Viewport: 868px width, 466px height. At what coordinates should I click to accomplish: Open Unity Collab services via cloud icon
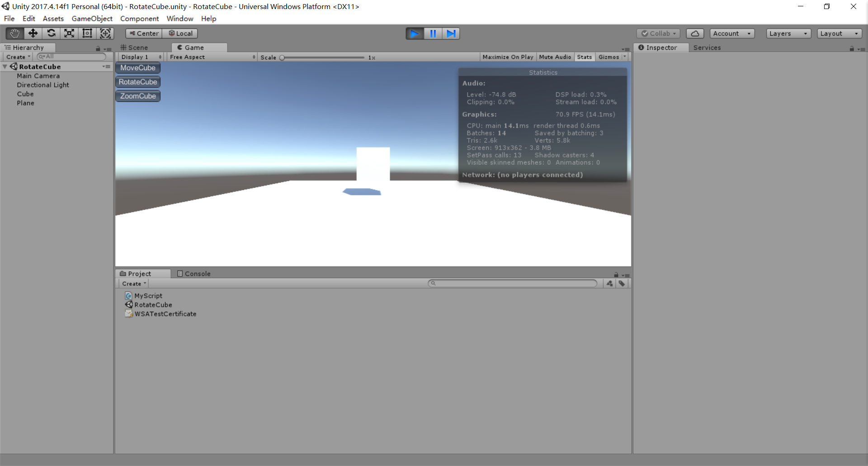coord(695,33)
